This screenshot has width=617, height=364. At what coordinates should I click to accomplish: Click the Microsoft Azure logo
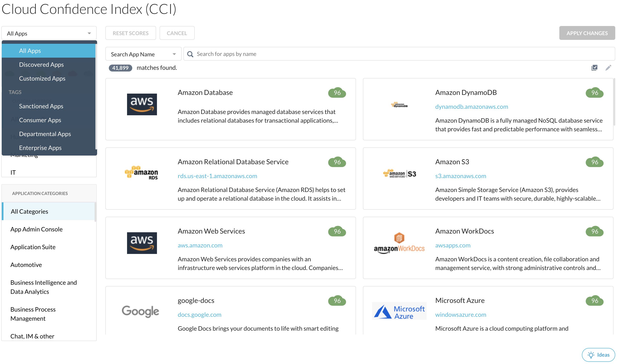pyautogui.click(x=399, y=311)
